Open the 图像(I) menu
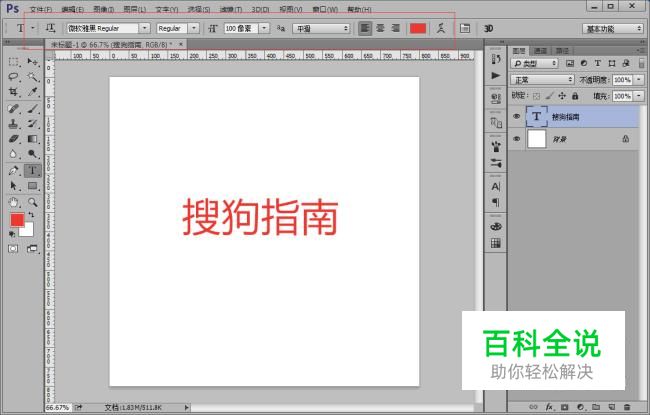 [x=103, y=9]
